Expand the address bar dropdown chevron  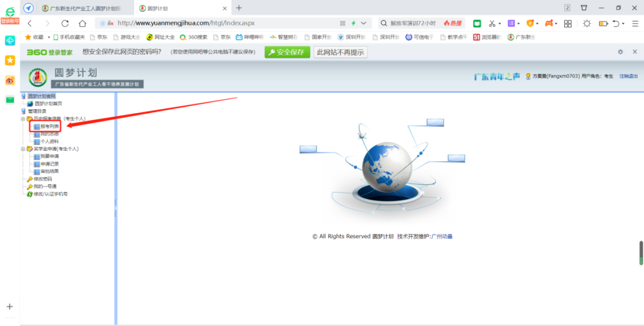pos(364,23)
